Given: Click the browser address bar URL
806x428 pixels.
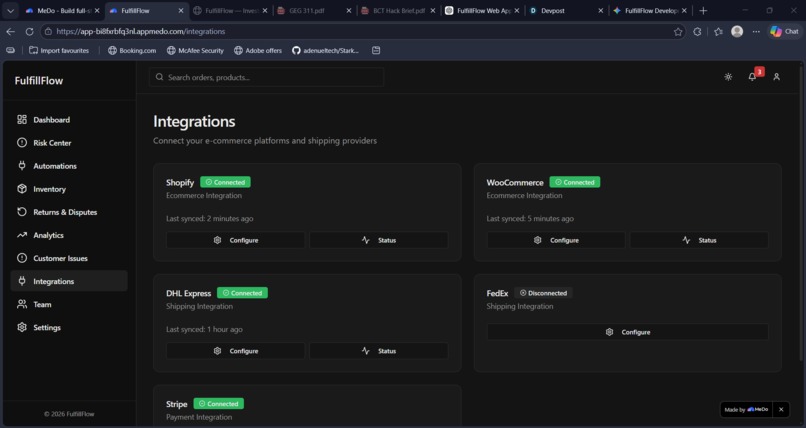Looking at the screenshot, I should click(140, 31).
